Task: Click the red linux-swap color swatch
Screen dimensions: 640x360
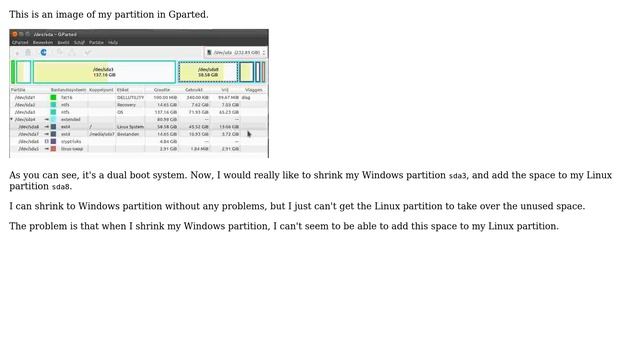Action: click(x=53, y=149)
